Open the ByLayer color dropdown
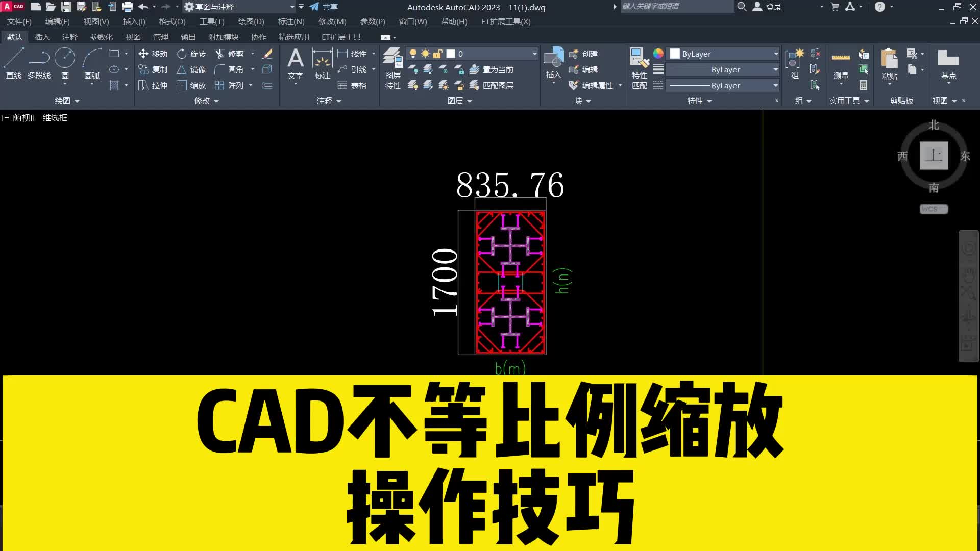Screen dimensions: 980x551 [776, 54]
